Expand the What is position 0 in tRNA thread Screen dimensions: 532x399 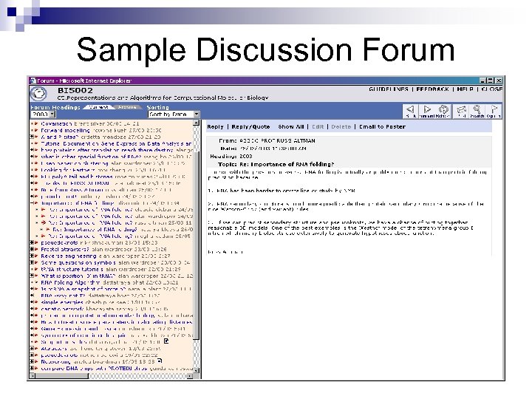32,276
